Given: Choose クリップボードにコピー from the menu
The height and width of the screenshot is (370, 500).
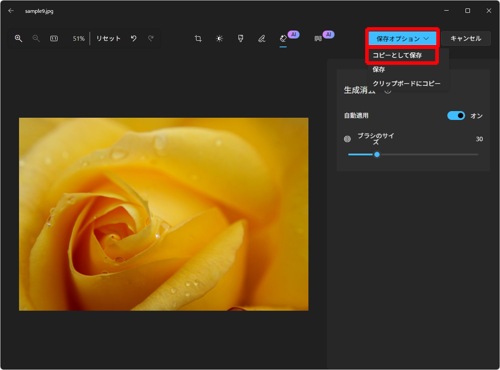Looking at the screenshot, I should tap(406, 83).
